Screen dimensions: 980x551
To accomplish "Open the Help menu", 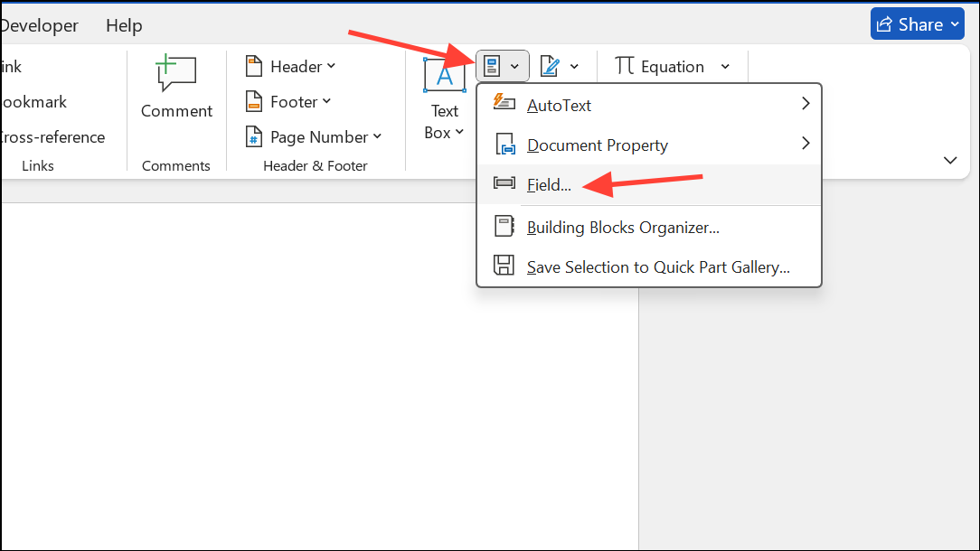I will click(x=124, y=25).
